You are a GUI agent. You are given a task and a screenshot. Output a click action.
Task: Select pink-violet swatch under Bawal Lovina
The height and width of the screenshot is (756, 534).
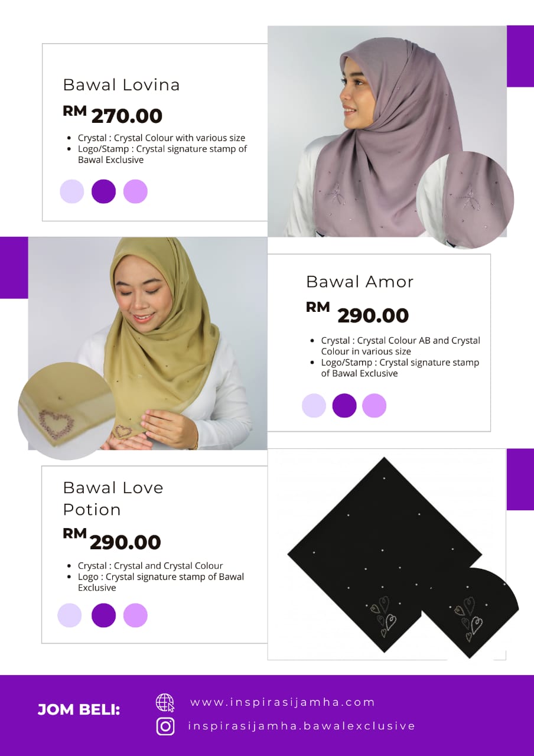coord(135,191)
